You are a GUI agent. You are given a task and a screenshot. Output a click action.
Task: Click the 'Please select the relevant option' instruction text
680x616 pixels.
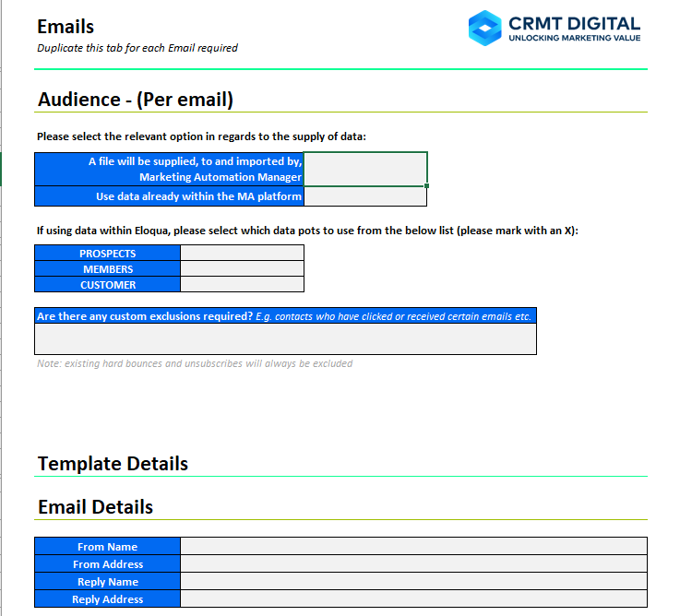[201, 136]
